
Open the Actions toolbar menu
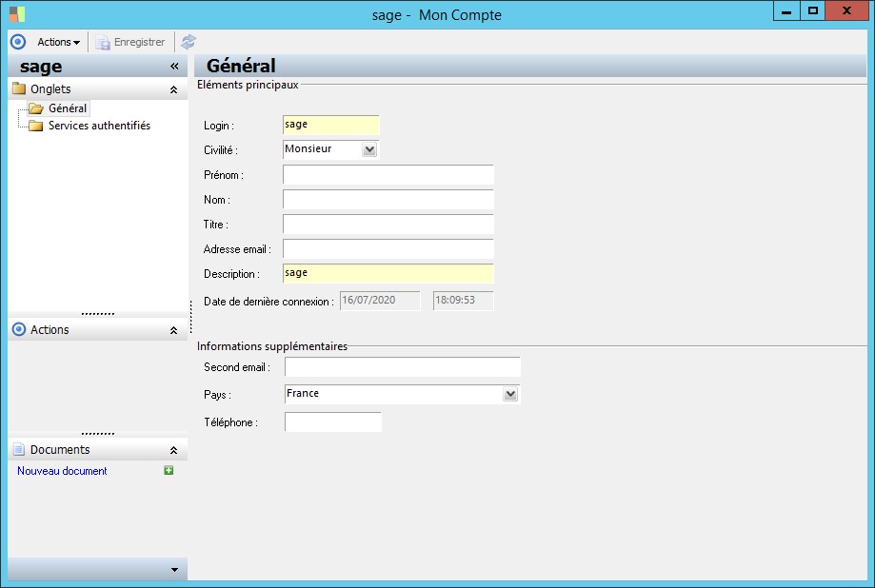59,42
